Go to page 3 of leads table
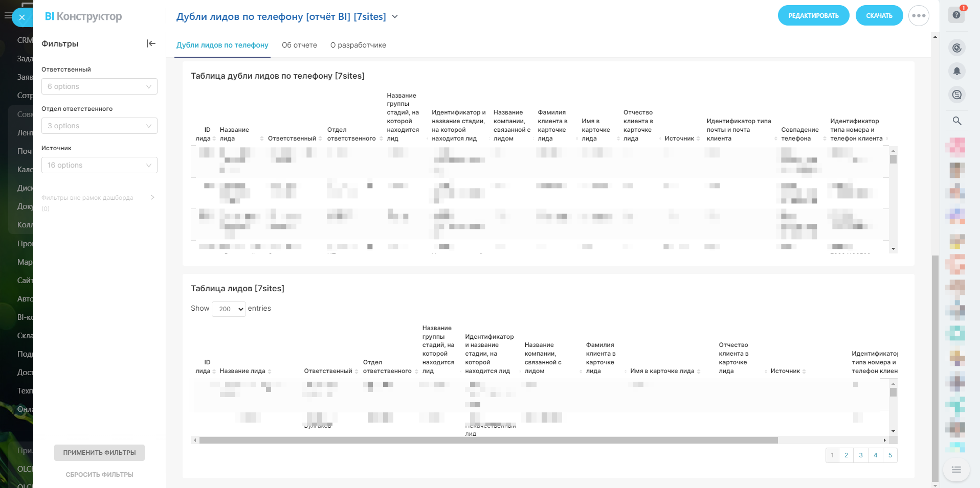Viewport: 980px width, 488px height. point(861,455)
